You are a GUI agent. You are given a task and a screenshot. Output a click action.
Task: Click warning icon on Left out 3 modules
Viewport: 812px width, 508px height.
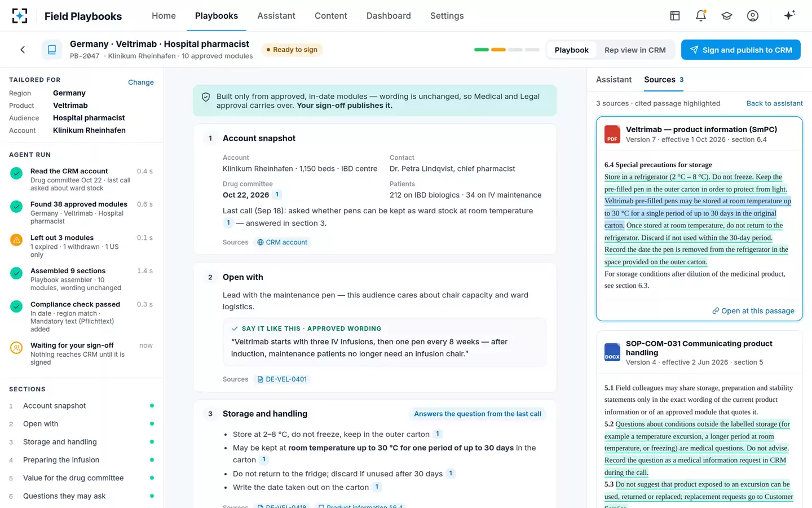point(16,240)
